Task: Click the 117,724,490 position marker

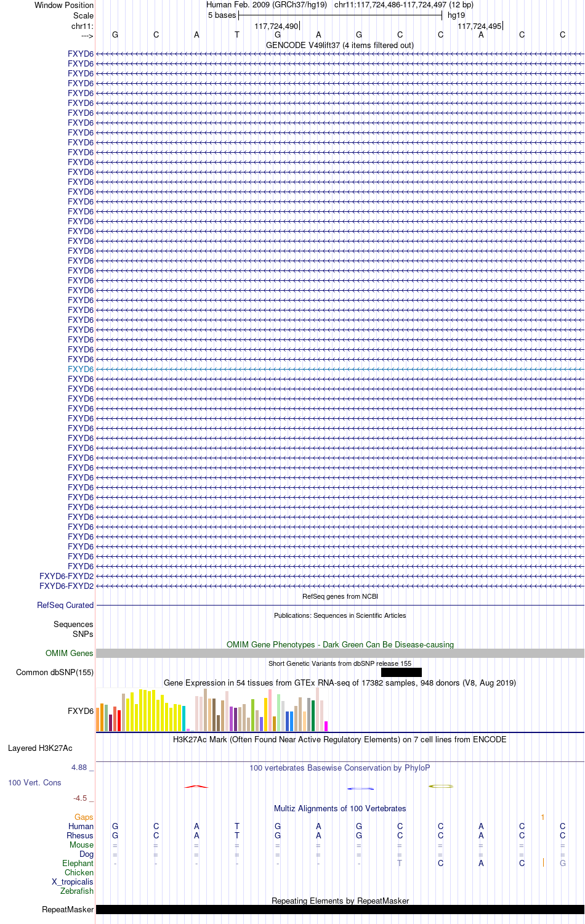Action: pos(276,26)
